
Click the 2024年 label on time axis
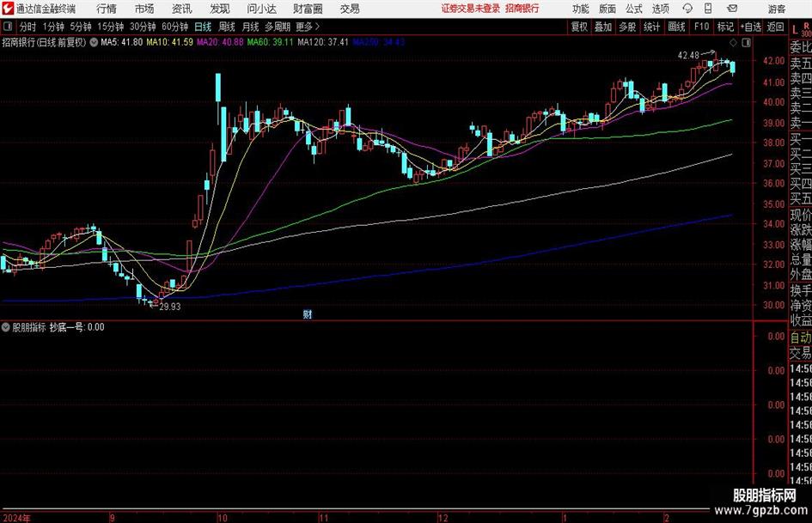16,518
